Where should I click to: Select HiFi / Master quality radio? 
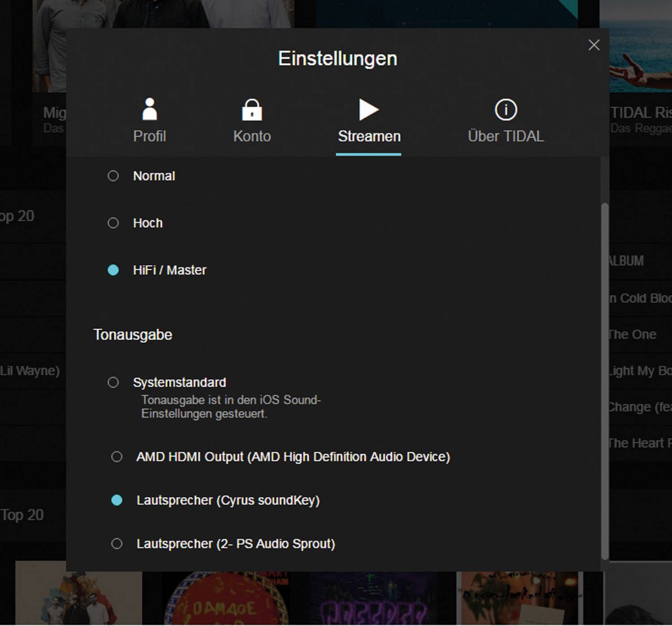tap(113, 270)
